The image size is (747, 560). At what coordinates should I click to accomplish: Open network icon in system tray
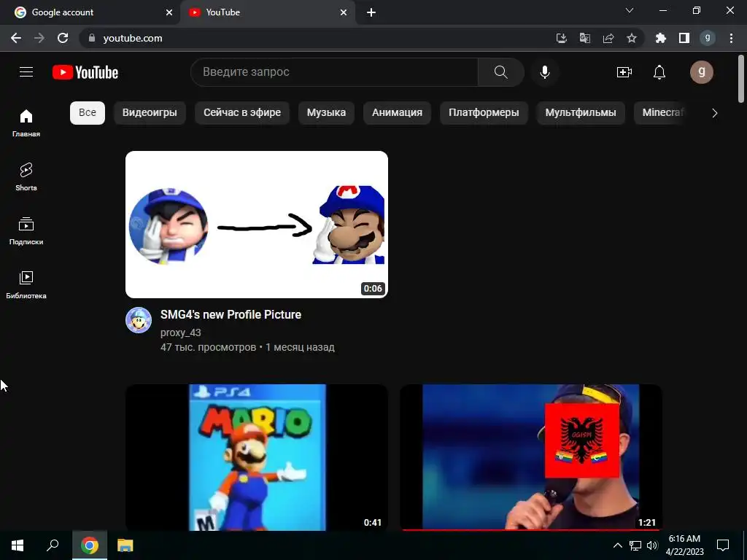(x=635, y=545)
